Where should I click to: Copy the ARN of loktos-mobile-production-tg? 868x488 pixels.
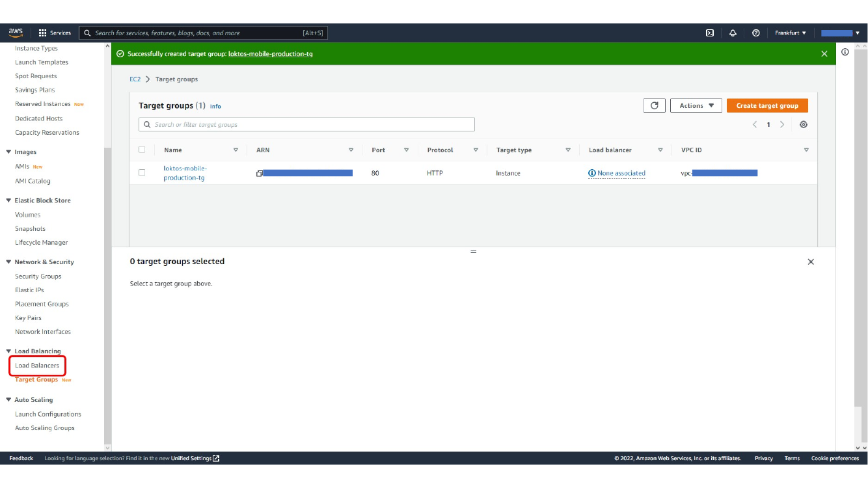(260, 174)
